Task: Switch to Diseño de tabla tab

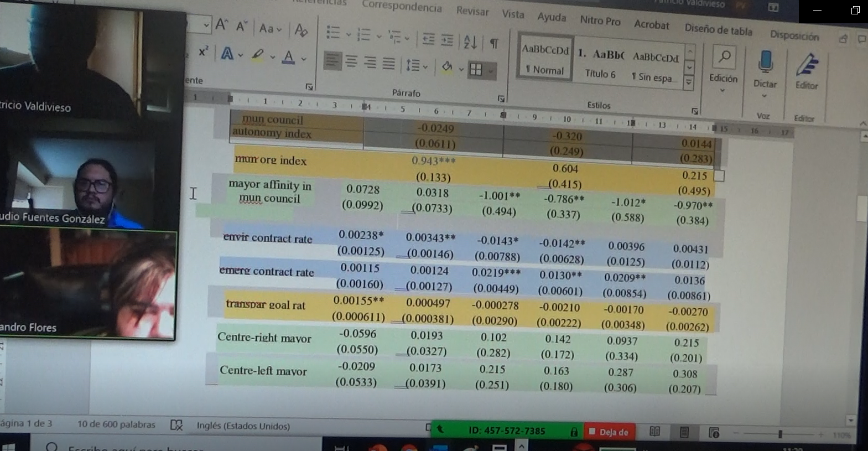Action: tap(718, 29)
